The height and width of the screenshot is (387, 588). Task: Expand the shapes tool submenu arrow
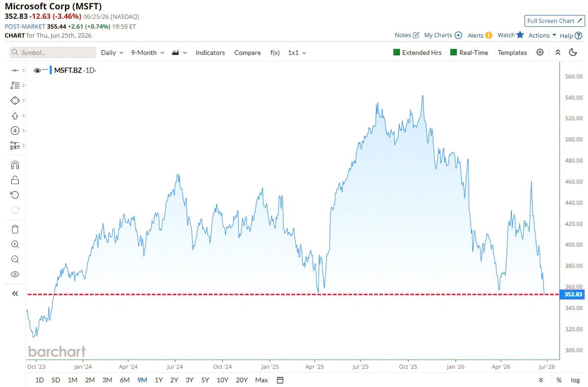(x=24, y=100)
